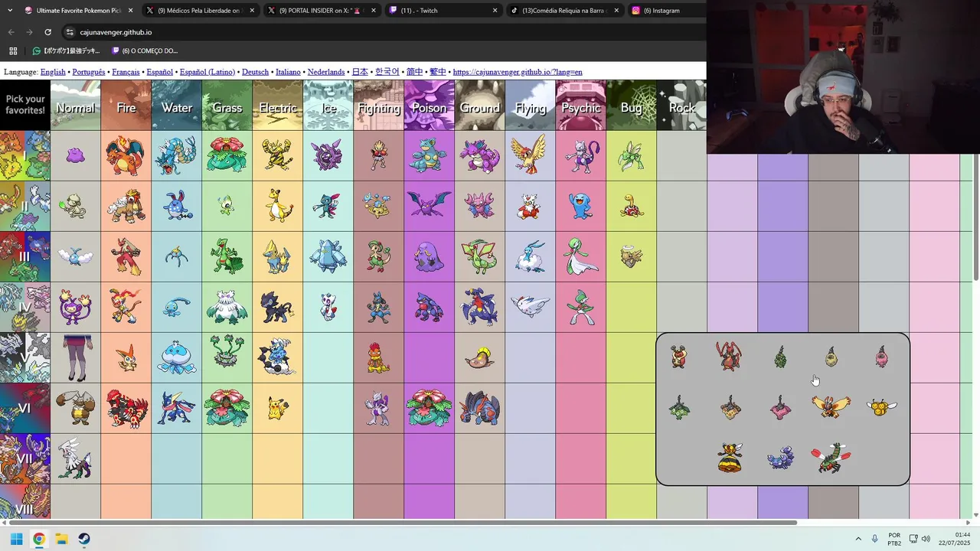Choose Combee from the Bug popup

[881, 407]
